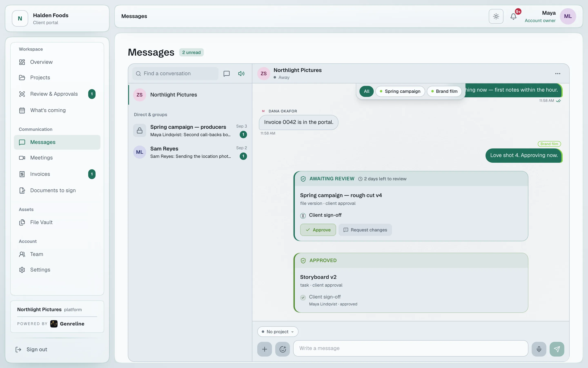Image resolution: width=588 pixels, height=368 pixels.
Task: Filter messages by Brand film
Action: tap(444, 91)
